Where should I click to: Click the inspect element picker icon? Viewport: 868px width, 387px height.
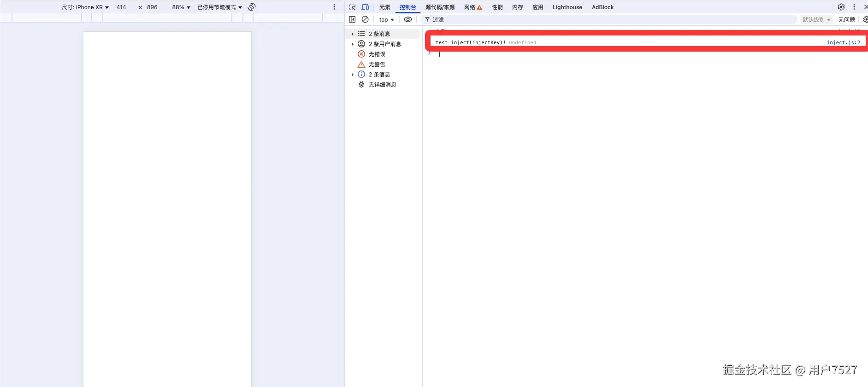352,7
